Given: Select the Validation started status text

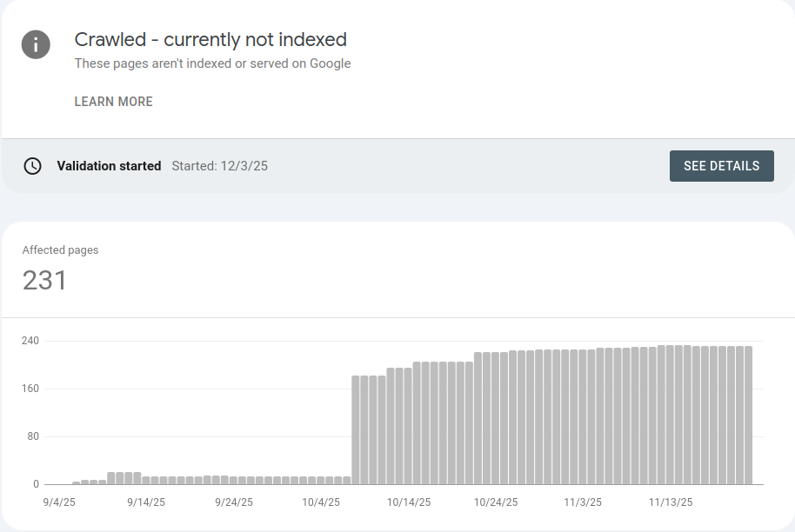Looking at the screenshot, I should [x=109, y=166].
